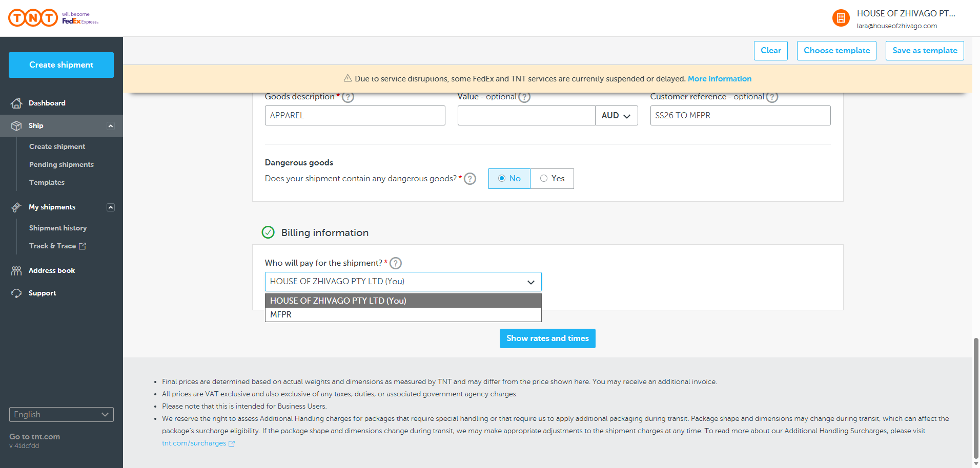The image size is (980, 468).
Task: Click the Goods description input field
Action: coord(355,116)
